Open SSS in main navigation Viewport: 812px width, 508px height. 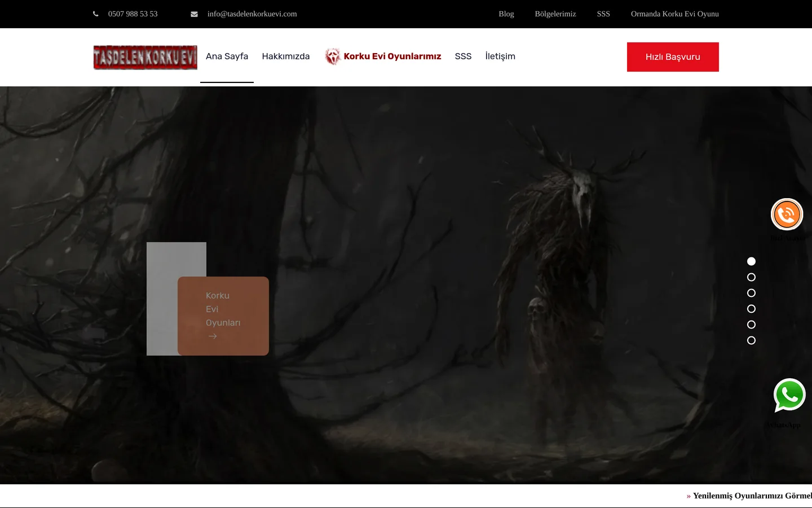463,56
